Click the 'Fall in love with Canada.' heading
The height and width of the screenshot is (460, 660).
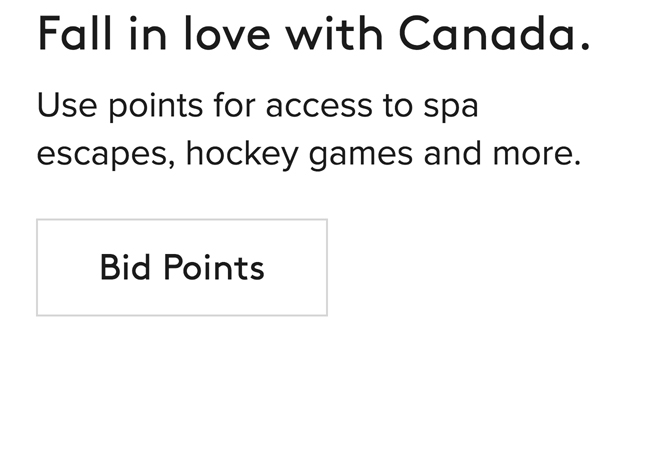coord(313,35)
